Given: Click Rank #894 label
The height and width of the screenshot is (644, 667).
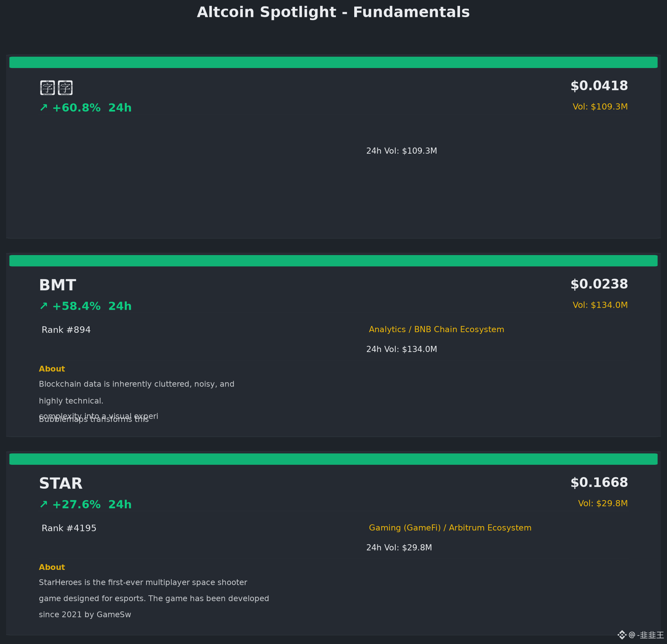Looking at the screenshot, I should [66, 330].
